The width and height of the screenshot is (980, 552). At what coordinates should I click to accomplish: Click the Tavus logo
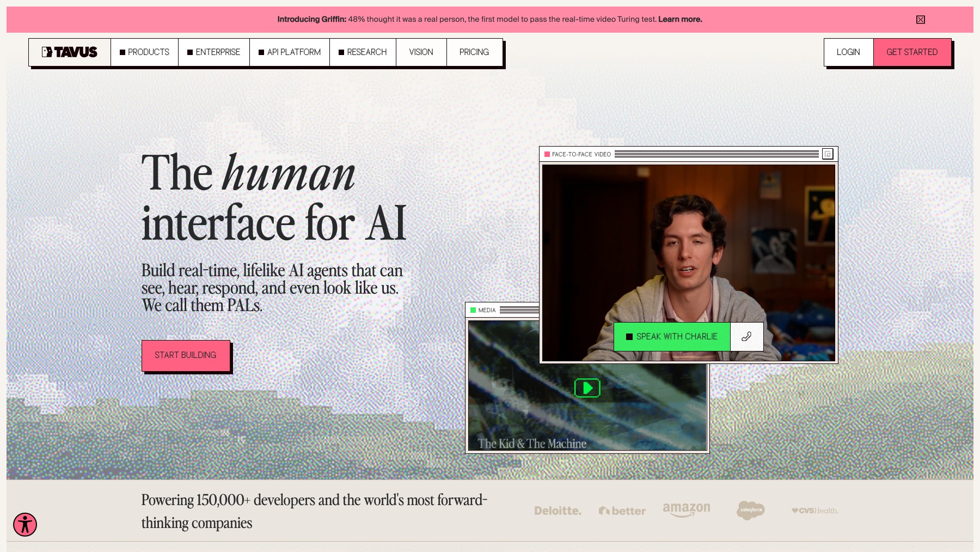point(70,52)
